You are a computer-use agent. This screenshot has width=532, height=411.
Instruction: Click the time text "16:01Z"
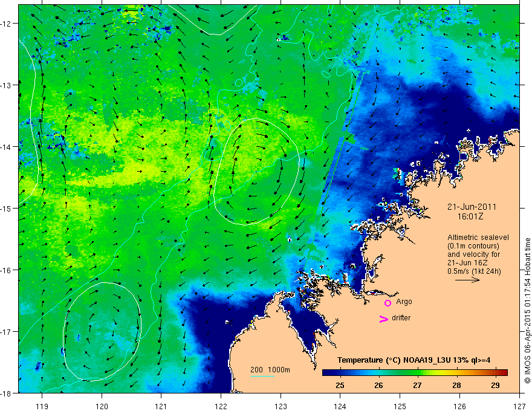coord(470,216)
